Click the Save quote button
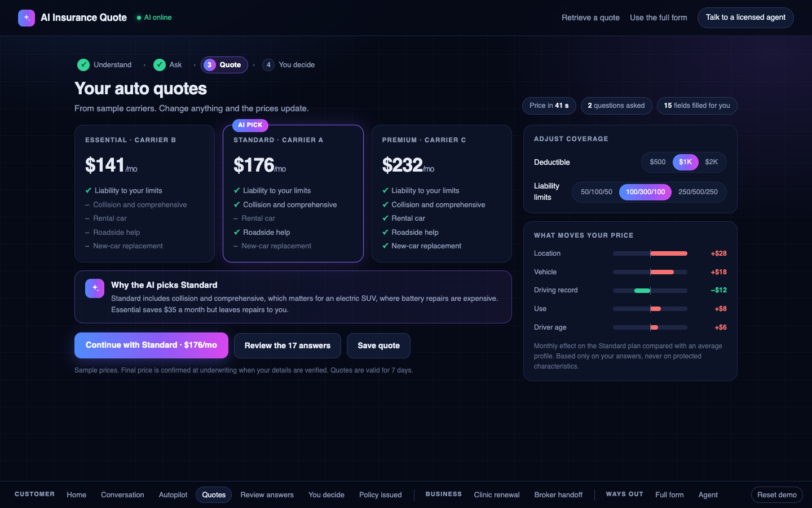Screen dimensions: 812x508 [x=378, y=345]
